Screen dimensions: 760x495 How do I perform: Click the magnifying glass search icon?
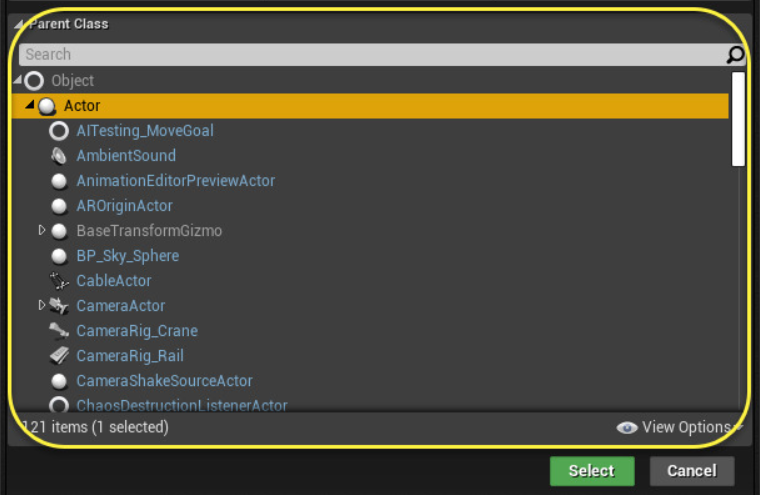pyautogui.click(x=735, y=55)
